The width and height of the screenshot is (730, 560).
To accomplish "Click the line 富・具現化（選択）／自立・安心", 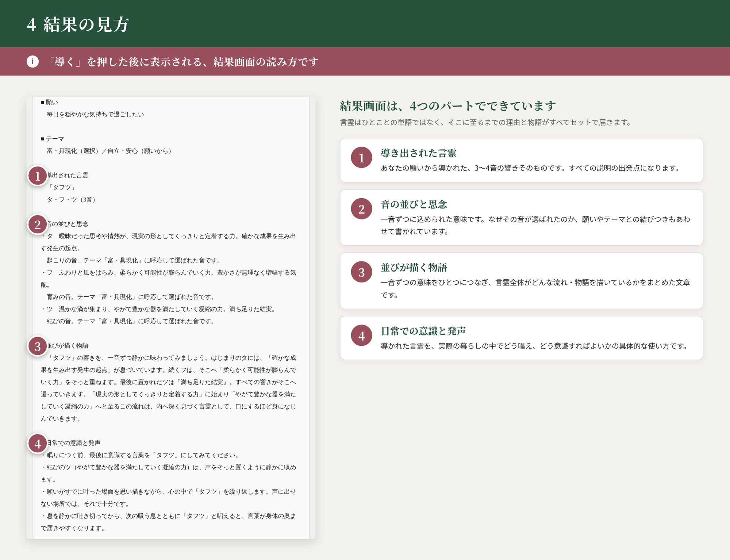I will tap(109, 151).
